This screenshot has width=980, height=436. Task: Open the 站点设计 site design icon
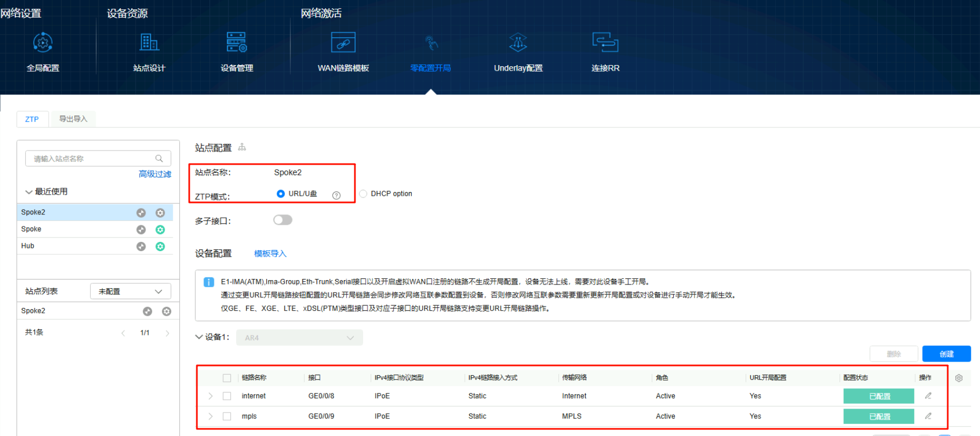[x=149, y=43]
